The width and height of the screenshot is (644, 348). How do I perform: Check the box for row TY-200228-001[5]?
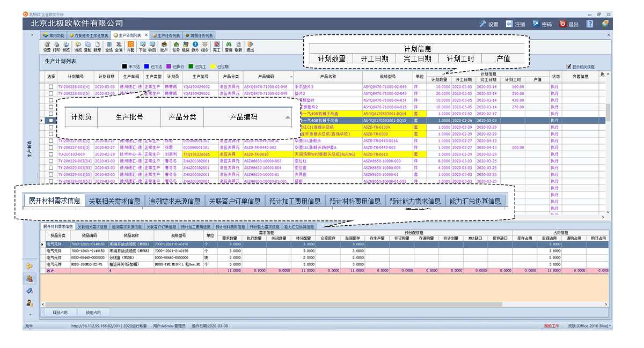pos(51,93)
